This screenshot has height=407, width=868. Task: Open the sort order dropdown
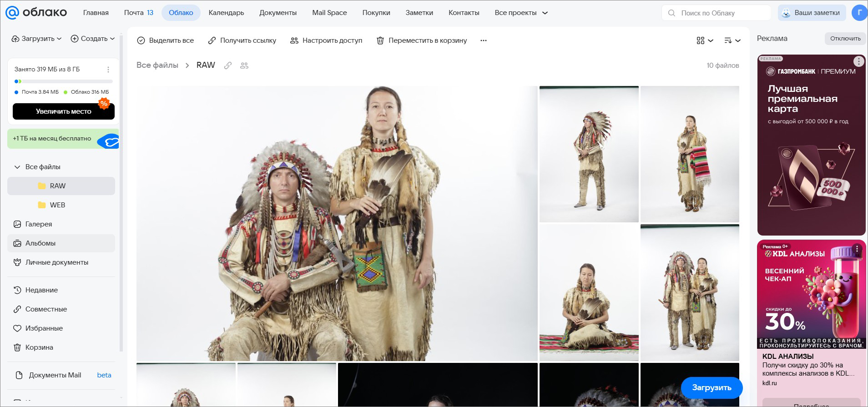(732, 40)
